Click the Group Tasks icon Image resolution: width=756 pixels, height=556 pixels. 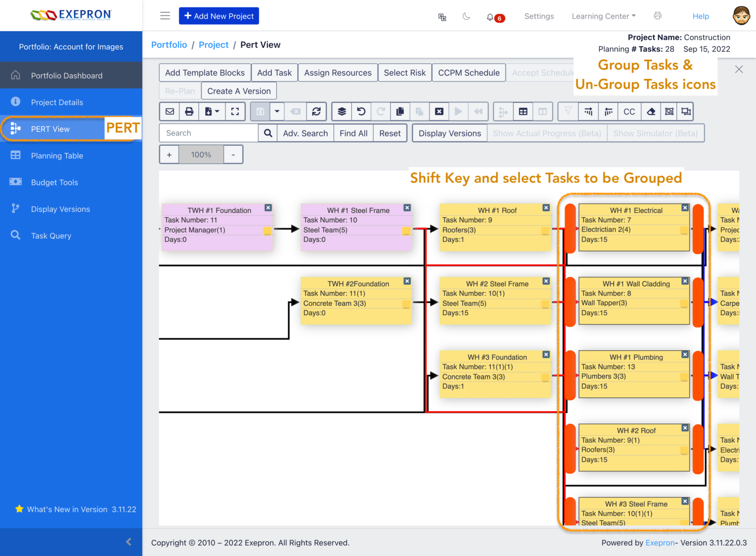(x=669, y=112)
